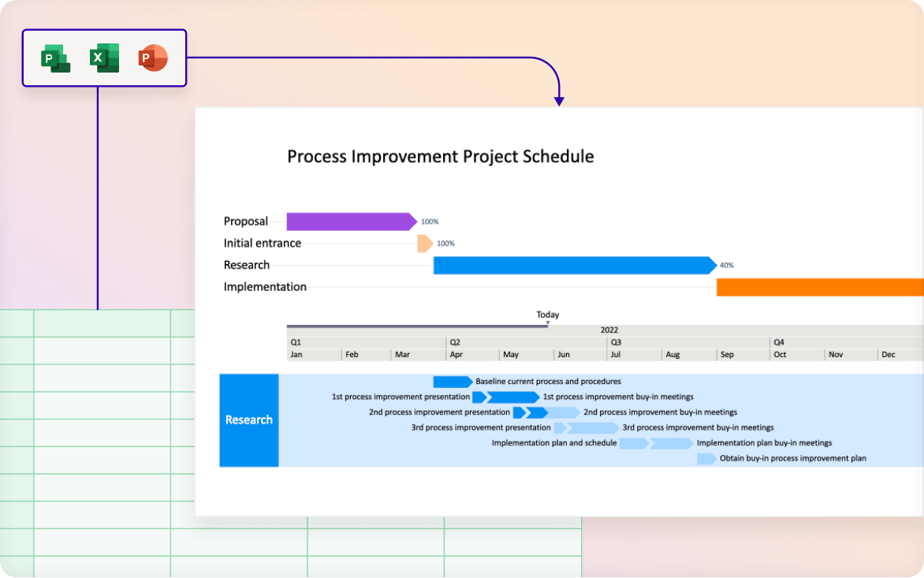The width and height of the screenshot is (924, 578).
Task: Click the 3rd process improvement buy-in meetings label
Action: 699,427
